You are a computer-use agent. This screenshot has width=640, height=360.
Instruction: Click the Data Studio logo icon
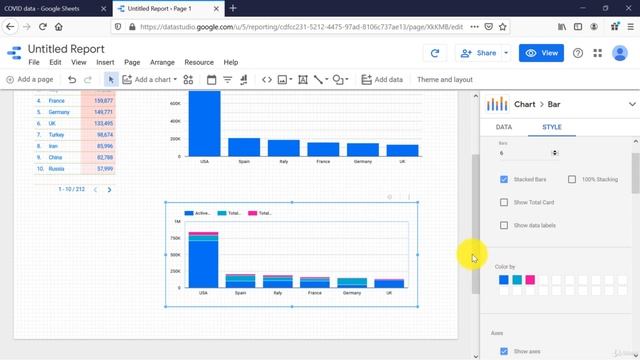click(x=14, y=53)
